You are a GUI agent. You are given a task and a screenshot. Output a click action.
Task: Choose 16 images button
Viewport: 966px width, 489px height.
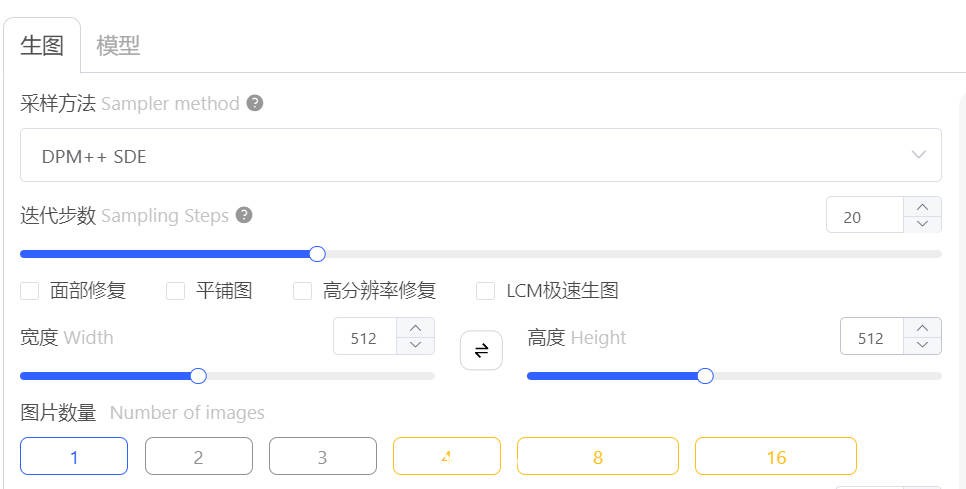coord(776,456)
